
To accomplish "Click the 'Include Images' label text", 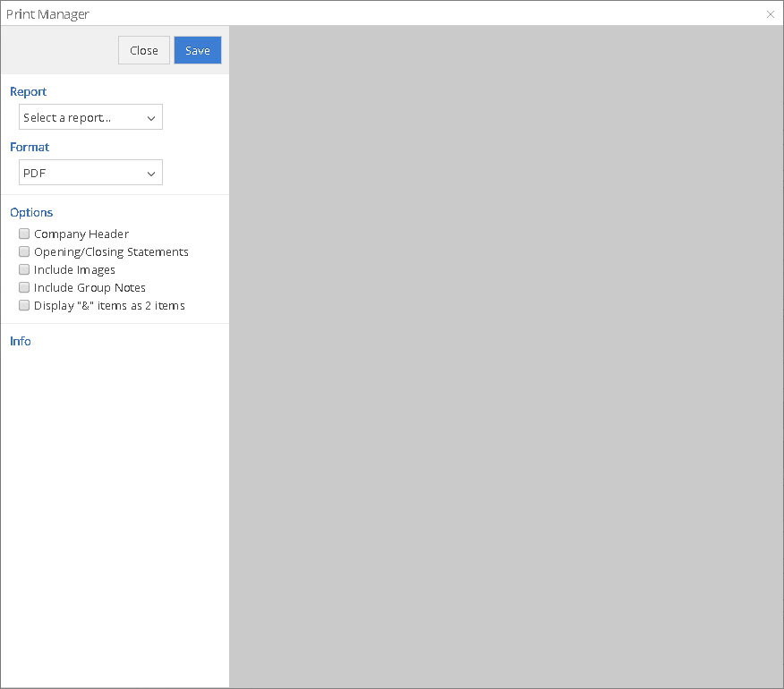I will (x=74, y=269).
